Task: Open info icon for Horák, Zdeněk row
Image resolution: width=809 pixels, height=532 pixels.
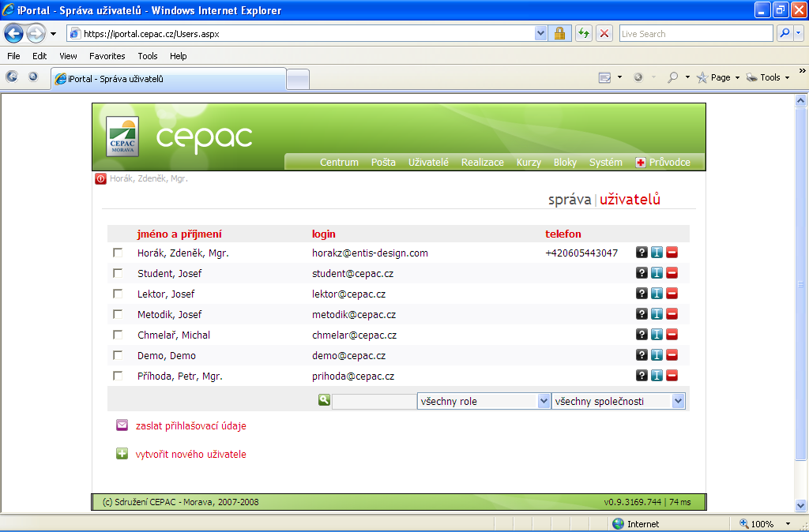Action: 657,253
